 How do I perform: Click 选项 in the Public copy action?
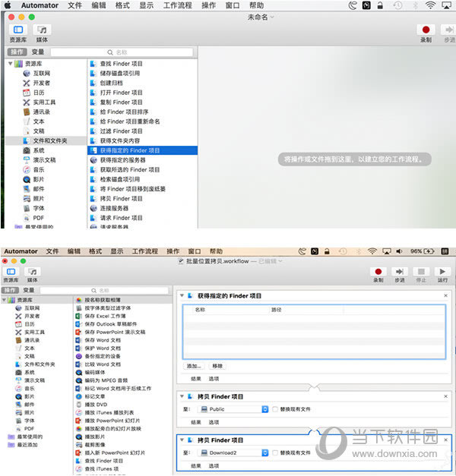tap(214, 422)
